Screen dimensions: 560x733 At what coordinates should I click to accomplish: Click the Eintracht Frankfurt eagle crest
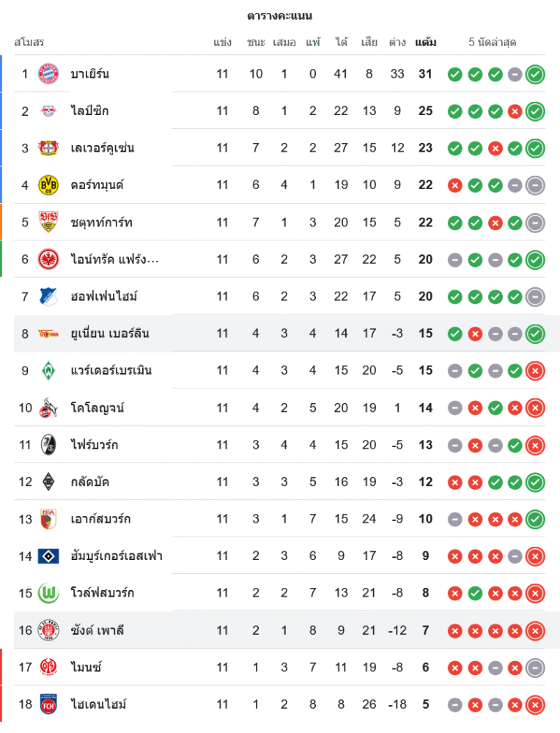(x=48, y=259)
